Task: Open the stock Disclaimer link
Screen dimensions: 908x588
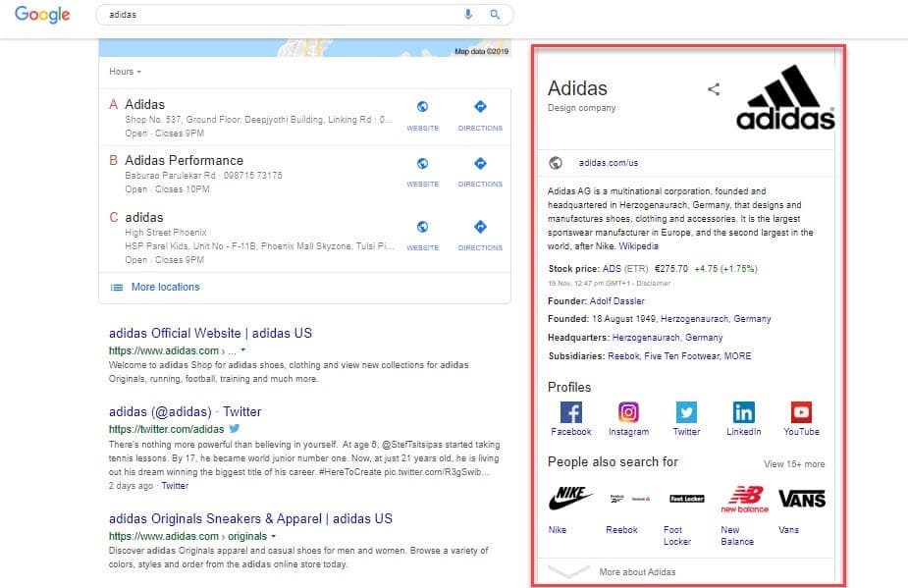Action: point(653,284)
